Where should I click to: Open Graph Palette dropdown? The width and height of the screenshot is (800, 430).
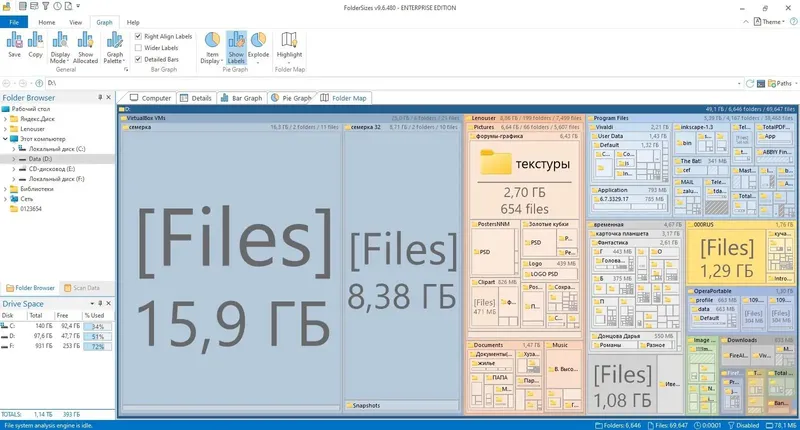(x=114, y=47)
